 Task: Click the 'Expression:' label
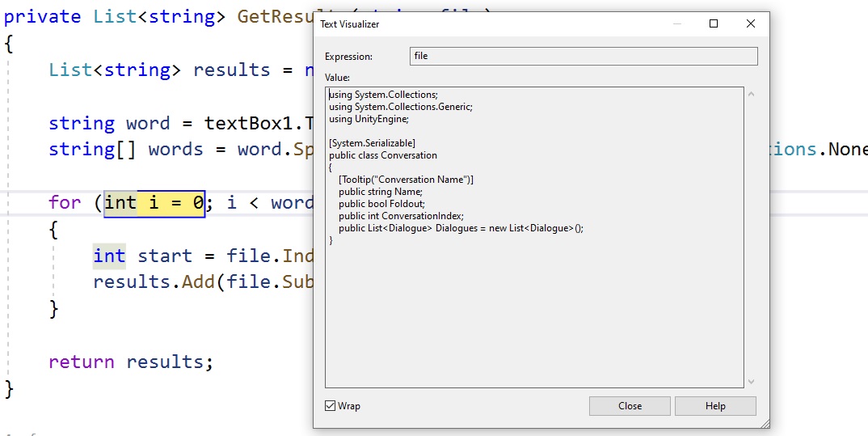click(x=349, y=57)
